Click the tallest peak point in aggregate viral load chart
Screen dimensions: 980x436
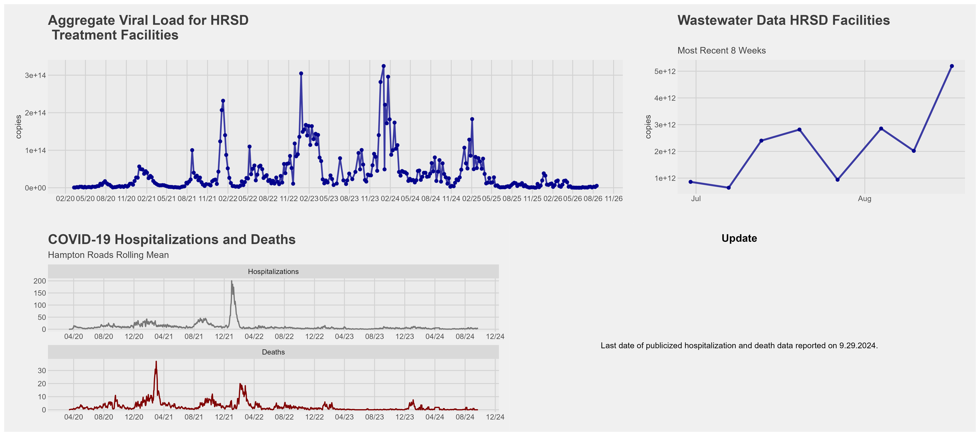pos(383,66)
